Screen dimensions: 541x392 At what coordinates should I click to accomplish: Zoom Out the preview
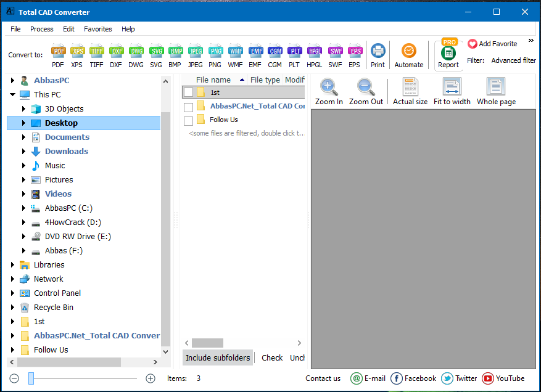pyautogui.click(x=366, y=92)
